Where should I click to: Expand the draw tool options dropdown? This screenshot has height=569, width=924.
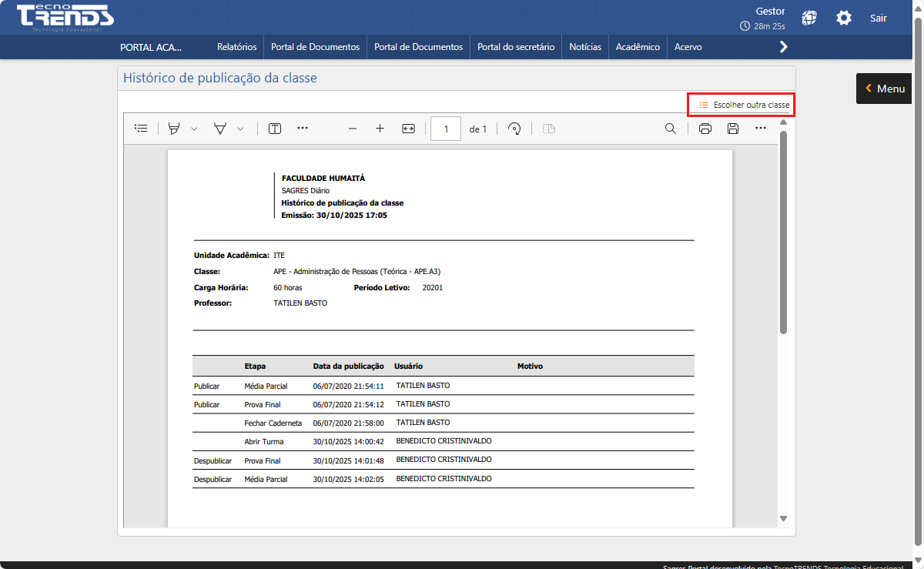coord(240,129)
